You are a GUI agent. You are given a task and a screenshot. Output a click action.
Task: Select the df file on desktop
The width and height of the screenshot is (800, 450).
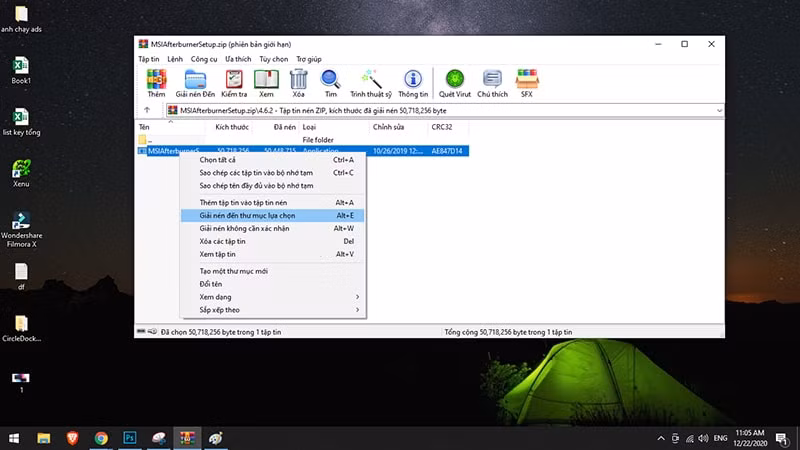tap(21, 276)
